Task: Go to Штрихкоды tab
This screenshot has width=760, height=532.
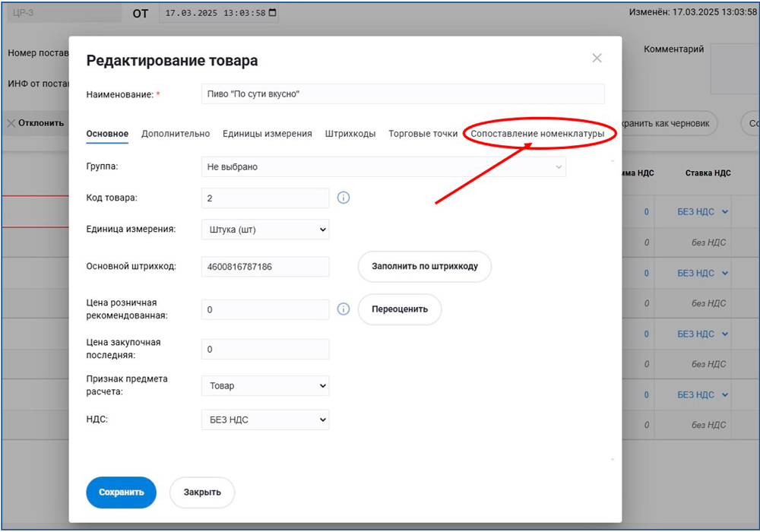Action: (x=350, y=134)
